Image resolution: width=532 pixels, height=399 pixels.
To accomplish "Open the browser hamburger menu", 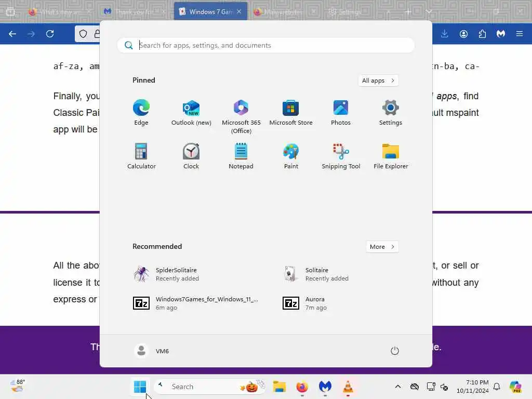I will coord(520,34).
